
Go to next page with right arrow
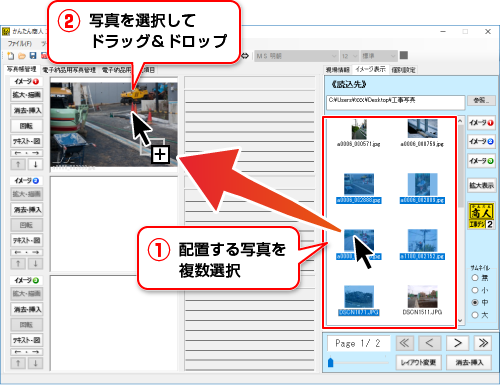(457, 343)
